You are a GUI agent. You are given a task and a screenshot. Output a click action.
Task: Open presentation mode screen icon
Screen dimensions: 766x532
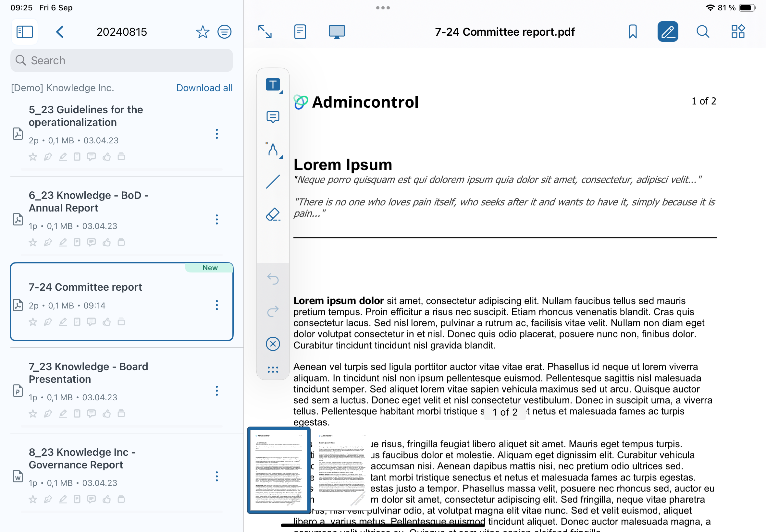337,32
